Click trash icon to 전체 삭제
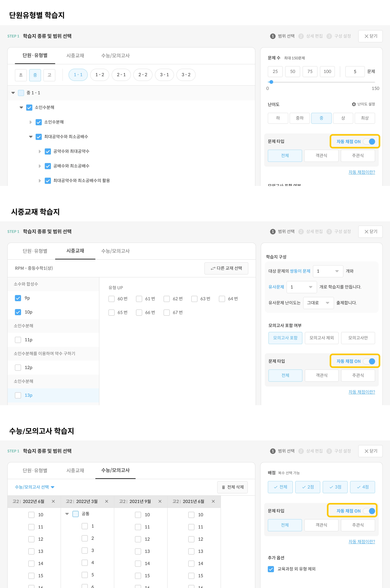This screenshot has width=390, height=588. click(x=223, y=487)
